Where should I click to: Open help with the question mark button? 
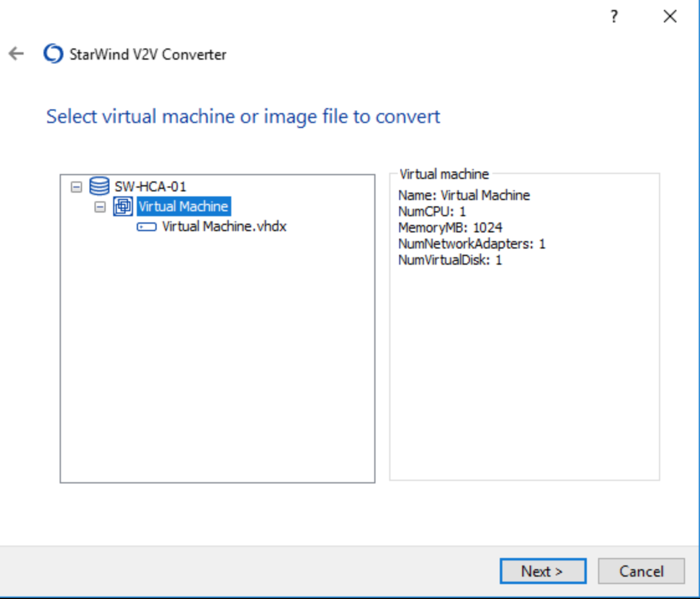pyautogui.click(x=614, y=17)
